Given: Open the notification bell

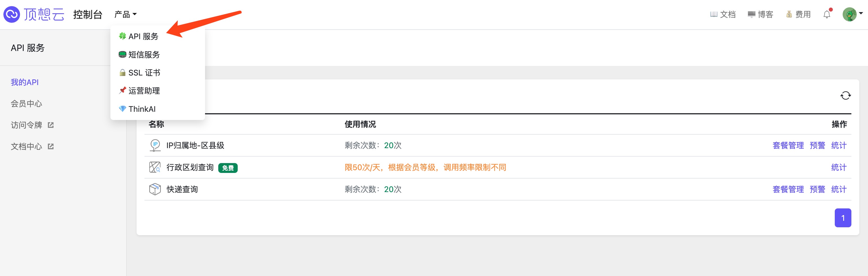Looking at the screenshot, I should (827, 14).
